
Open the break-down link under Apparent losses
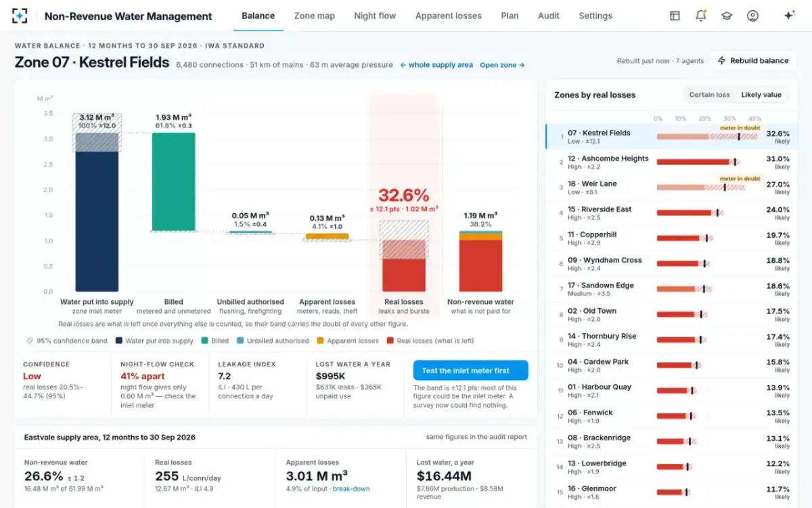click(351, 488)
